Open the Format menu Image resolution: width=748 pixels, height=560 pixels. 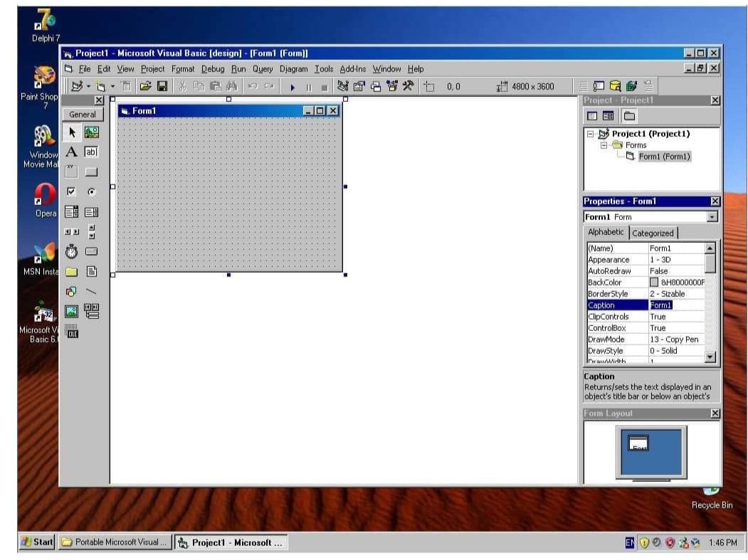coord(183,69)
